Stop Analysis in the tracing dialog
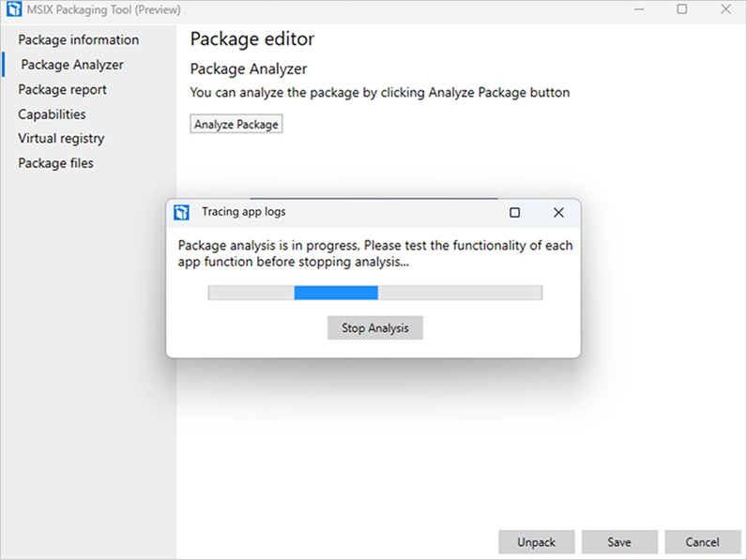This screenshot has width=747, height=560. click(x=375, y=327)
